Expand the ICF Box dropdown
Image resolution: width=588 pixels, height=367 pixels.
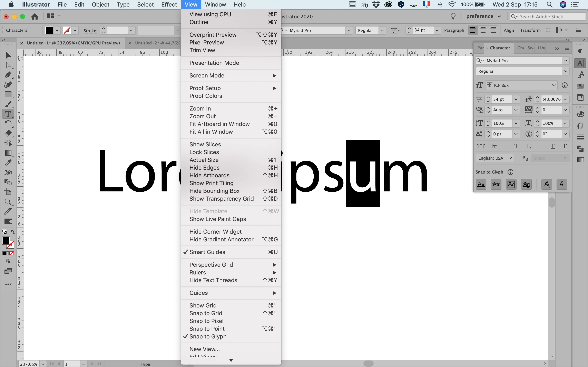tap(521, 85)
